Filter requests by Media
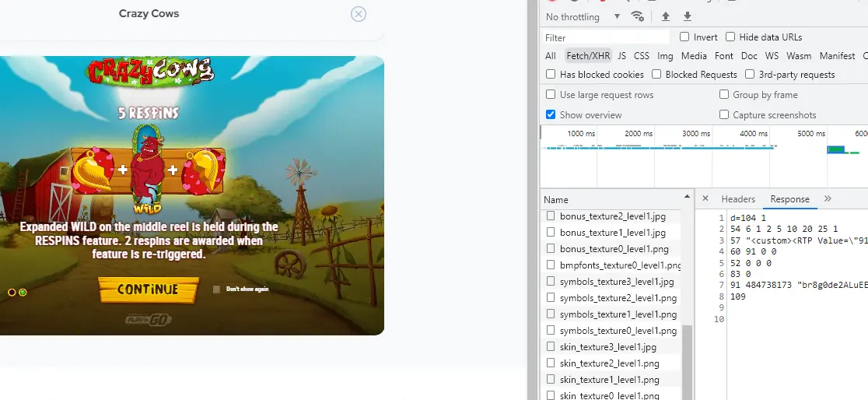This screenshot has height=400, width=868. click(x=694, y=56)
